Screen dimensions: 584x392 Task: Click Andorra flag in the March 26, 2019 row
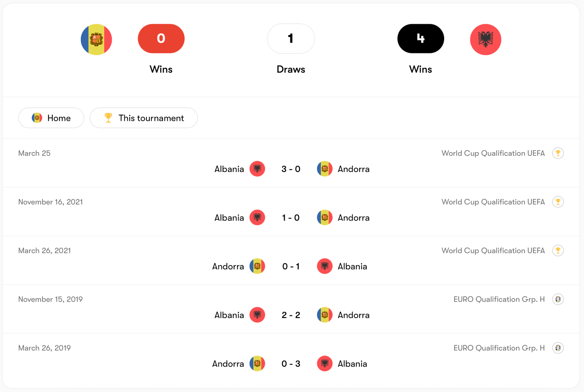[257, 364]
